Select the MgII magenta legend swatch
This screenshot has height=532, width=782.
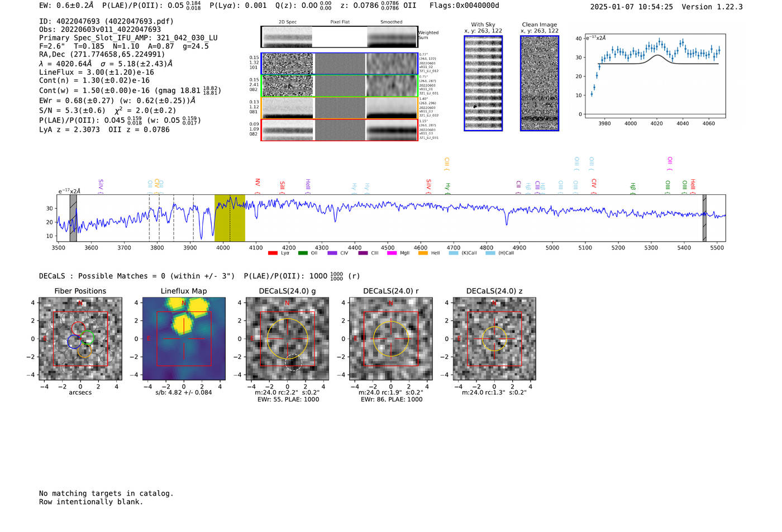[392, 253]
